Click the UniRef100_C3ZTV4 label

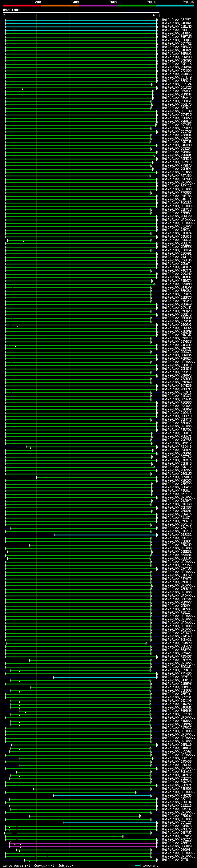tap(177, 84)
